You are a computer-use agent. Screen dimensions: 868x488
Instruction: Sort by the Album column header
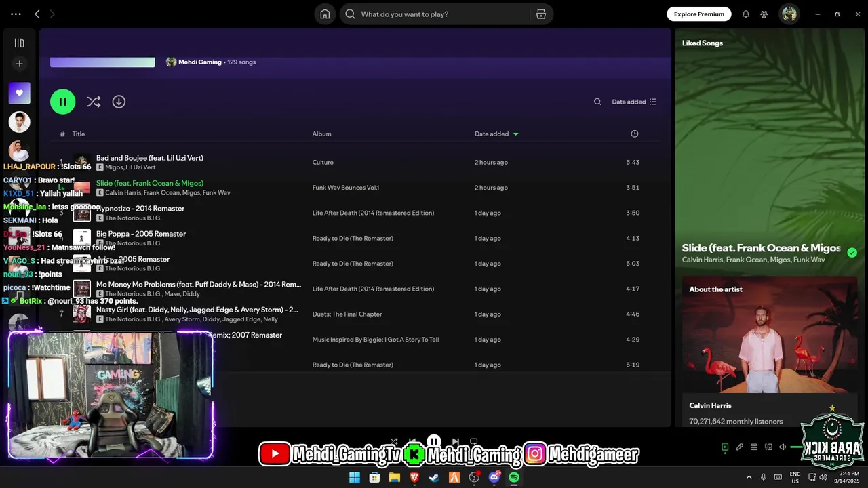tap(321, 134)
